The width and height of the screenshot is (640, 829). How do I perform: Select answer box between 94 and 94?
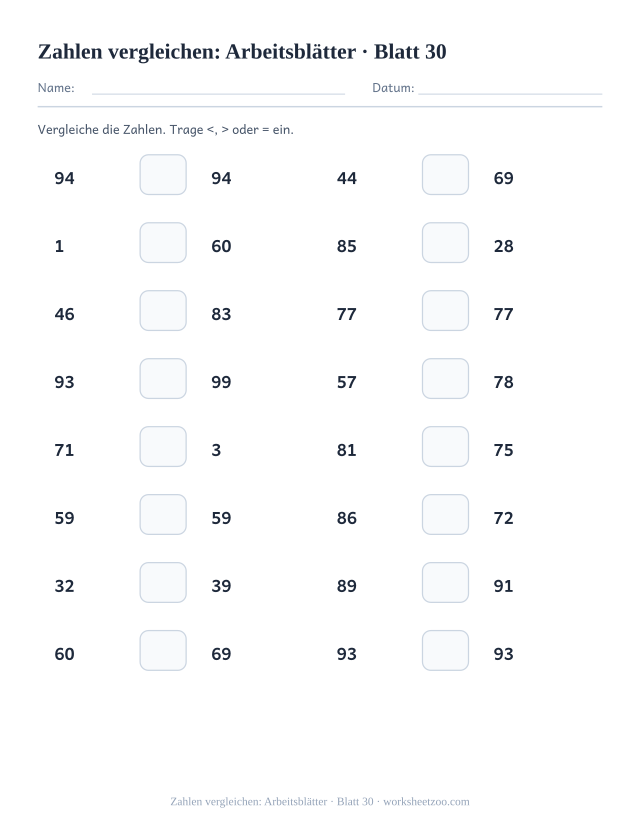point(163,174)
